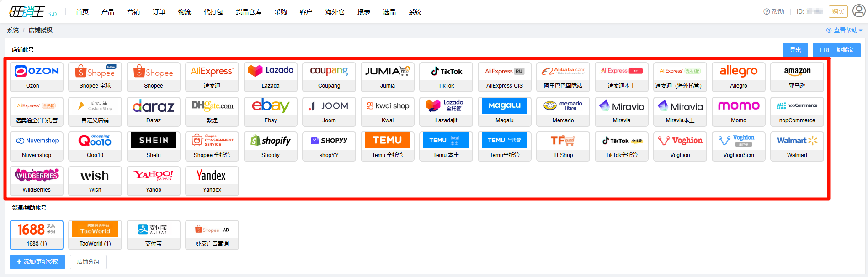This screenshot has height=277, width=868.
Task: Open the 代打包 menu
Action: tap(213, 12)
